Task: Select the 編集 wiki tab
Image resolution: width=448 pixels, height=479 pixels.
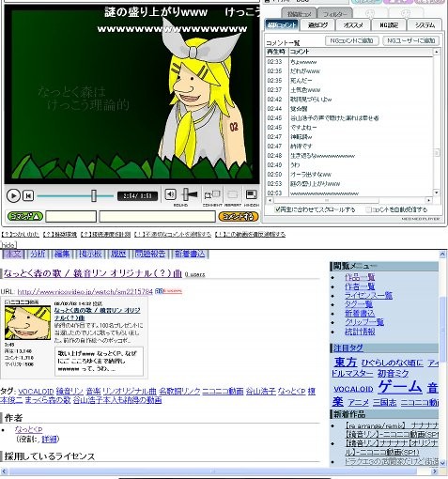Action: coord(62,254)
